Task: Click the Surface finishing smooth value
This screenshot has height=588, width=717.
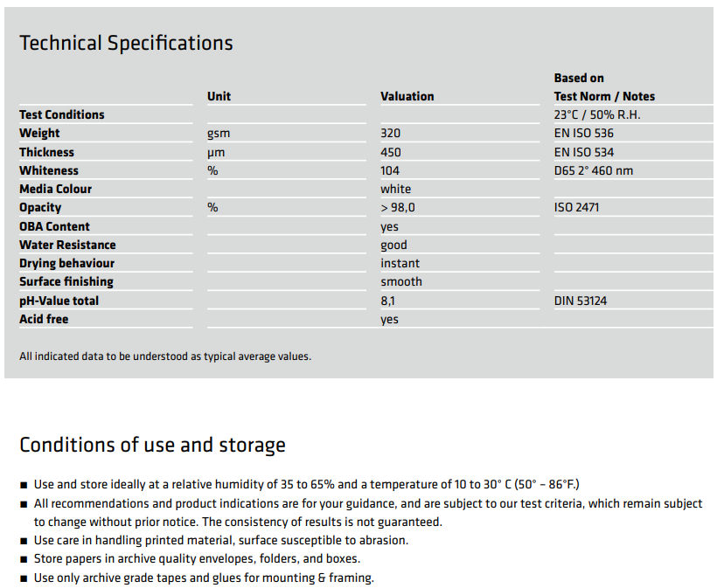Action: coord(401,281)
